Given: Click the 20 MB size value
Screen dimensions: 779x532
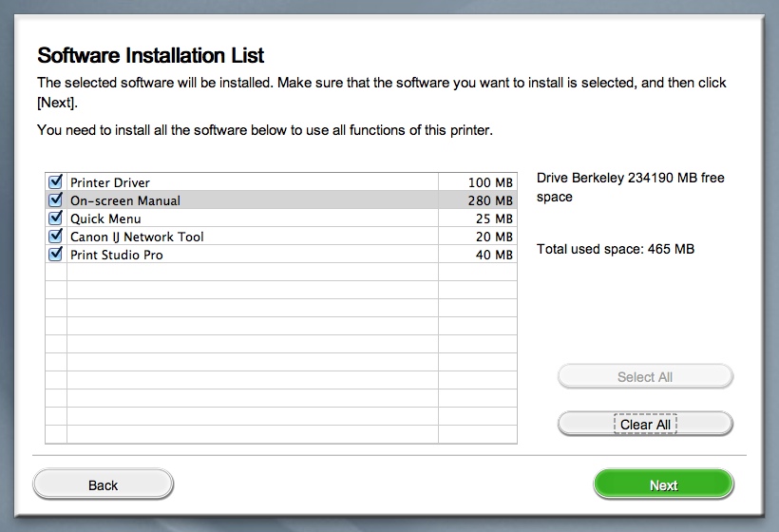Looking at the screenshot, I should click(494, 237).
